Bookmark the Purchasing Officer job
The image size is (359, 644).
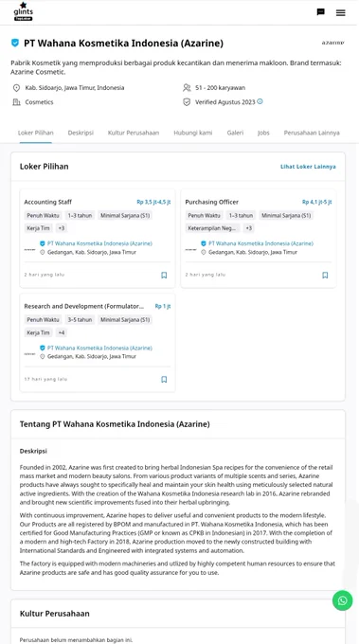[325, 276]
